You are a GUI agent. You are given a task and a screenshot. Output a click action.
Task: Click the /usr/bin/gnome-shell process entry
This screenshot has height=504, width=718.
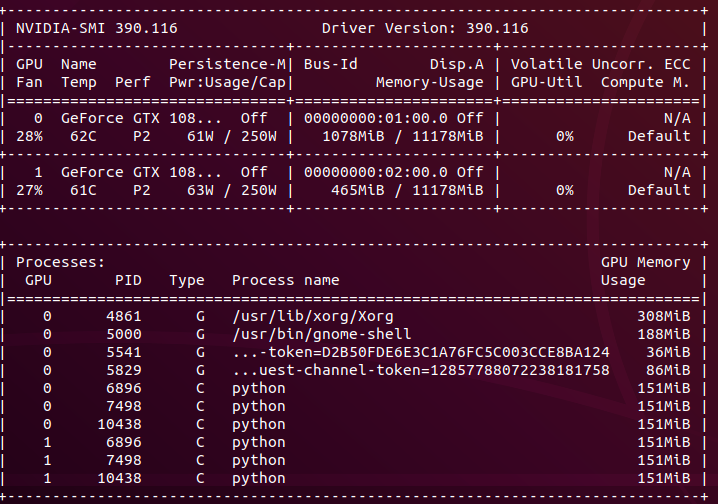point(321,334)
